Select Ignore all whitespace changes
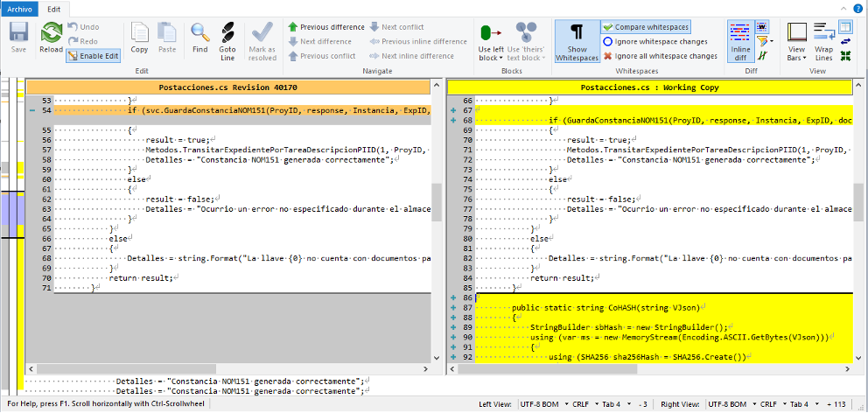 pyautogui.click(x=660, y=55)
